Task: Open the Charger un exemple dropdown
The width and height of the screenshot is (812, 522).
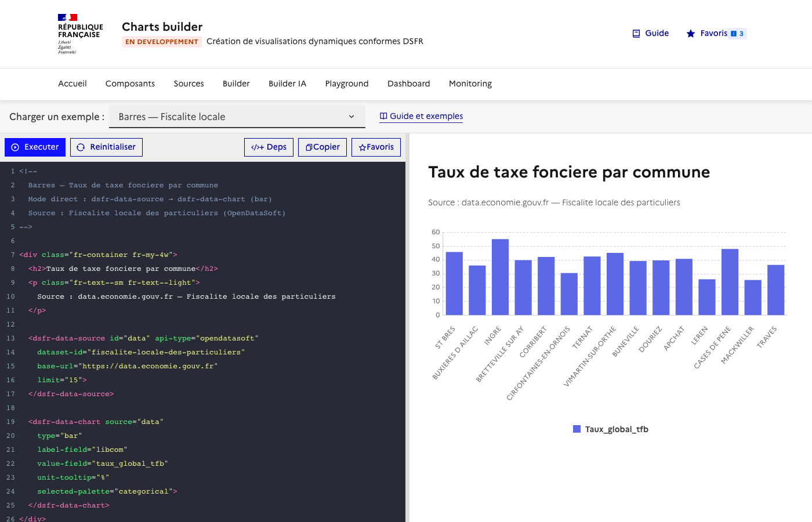Action: 237,116
